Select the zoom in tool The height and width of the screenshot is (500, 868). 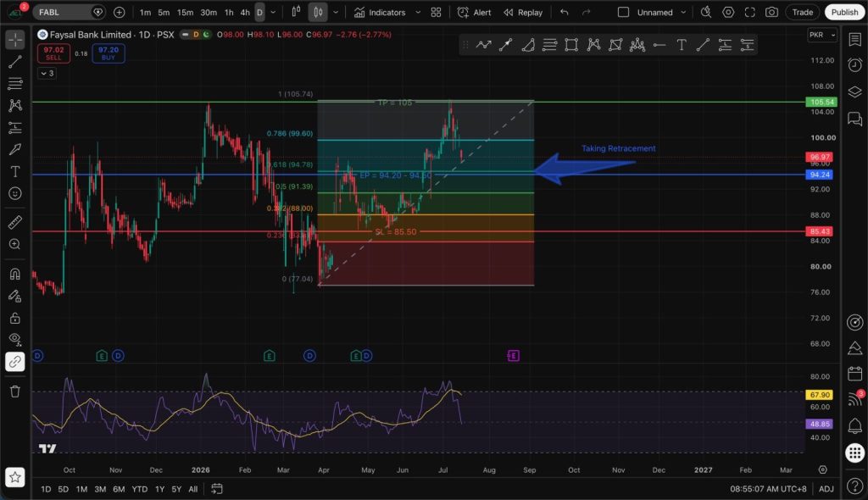coord(15,244)
